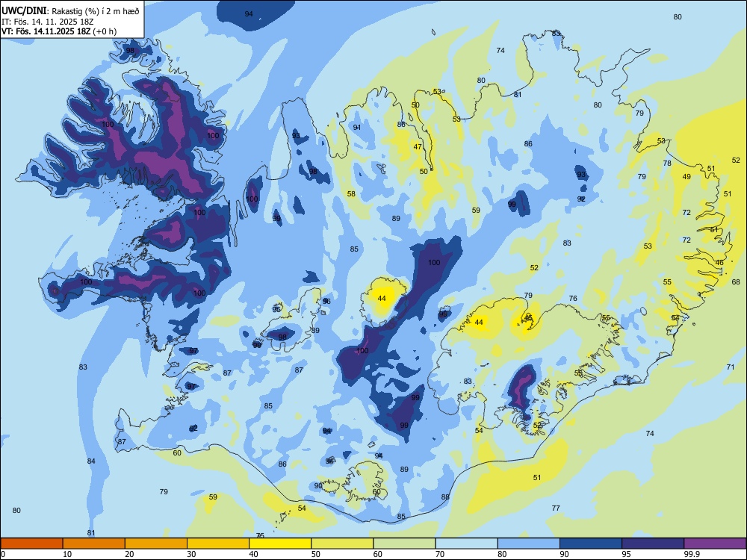
Task: Click the purple 99.9 legend swatch
Action: [x=715, y=544]
